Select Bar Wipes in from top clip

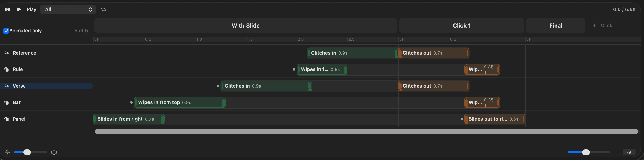[180, 102]
